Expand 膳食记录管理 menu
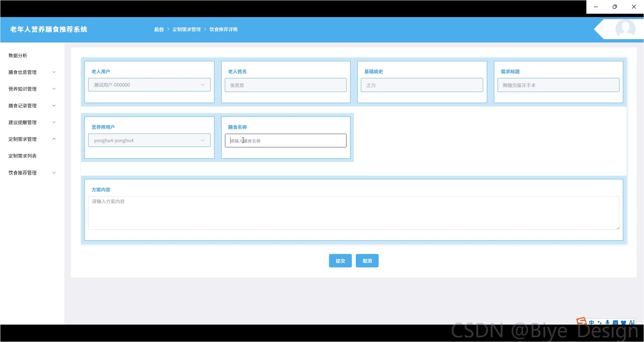The height and width of the screenshot is (342, 644). tap(32, 106)
